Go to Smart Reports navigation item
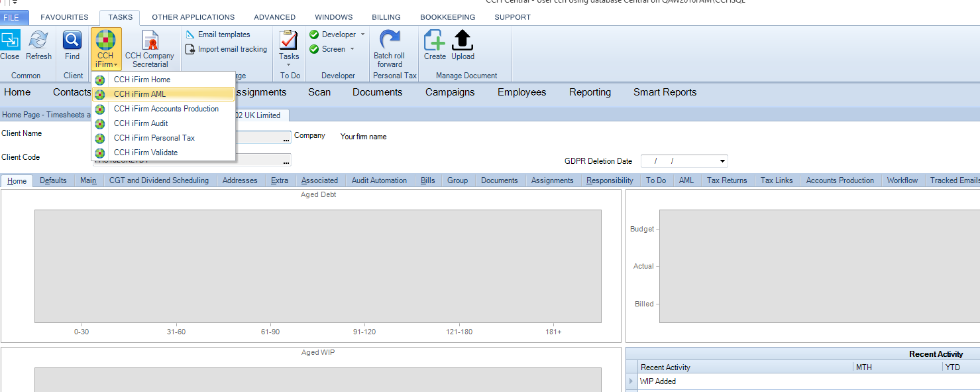Screen dimensions: 980x392 [665, 92]
